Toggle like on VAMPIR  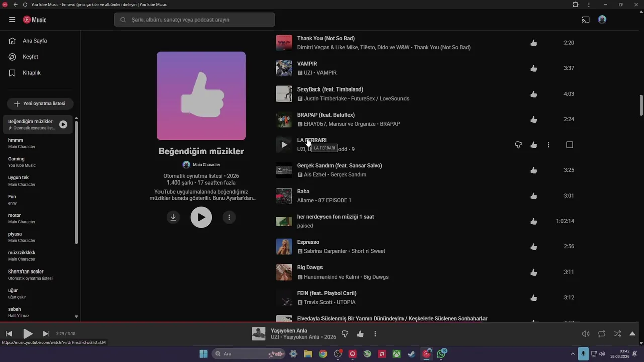pos(534,68)
